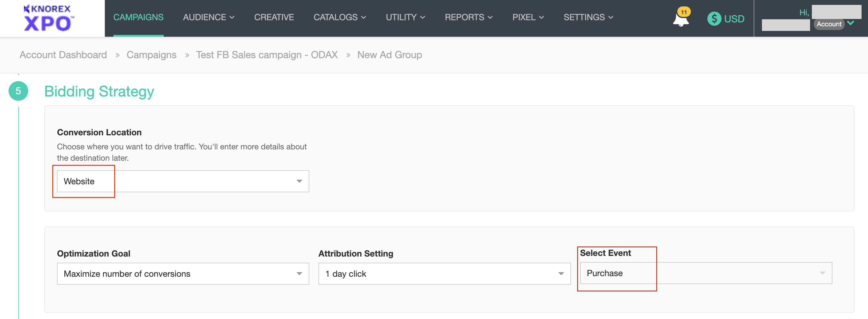The image size is (868, 319).
Task: Expand the account chevron menu
Action: click(851, 23)
